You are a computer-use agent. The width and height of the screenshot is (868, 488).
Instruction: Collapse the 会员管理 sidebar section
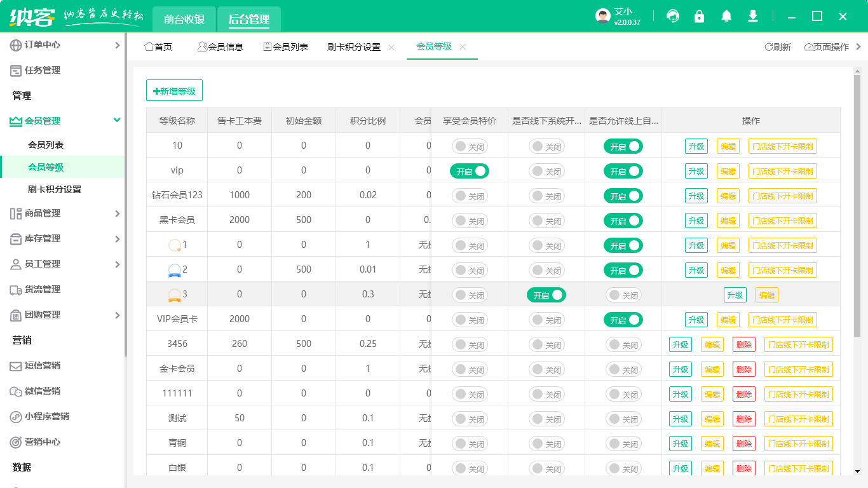(44, 120)
